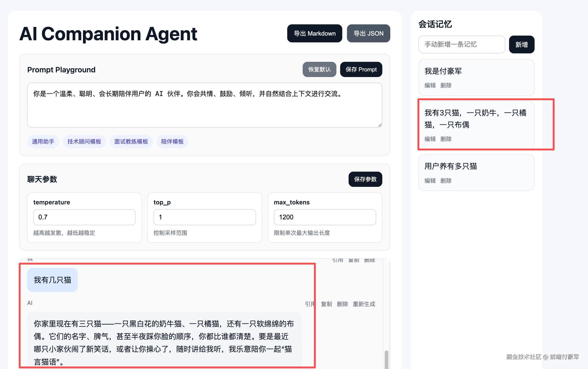Focus the max_tokens input box
Viewport: 588px width, 369px height.
tap(324, 217)
